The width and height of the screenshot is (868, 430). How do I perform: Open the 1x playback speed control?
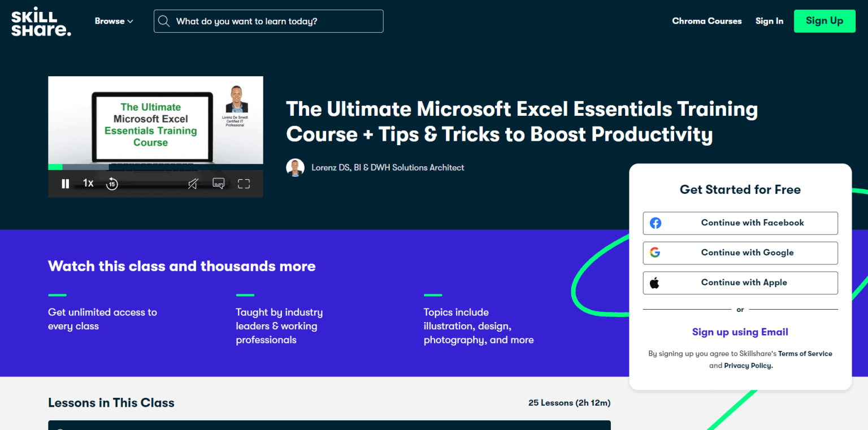(88, 184)
